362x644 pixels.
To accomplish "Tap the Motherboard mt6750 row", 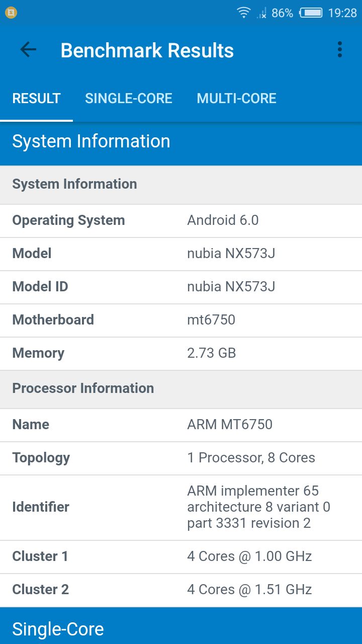I will pos(181,320).
